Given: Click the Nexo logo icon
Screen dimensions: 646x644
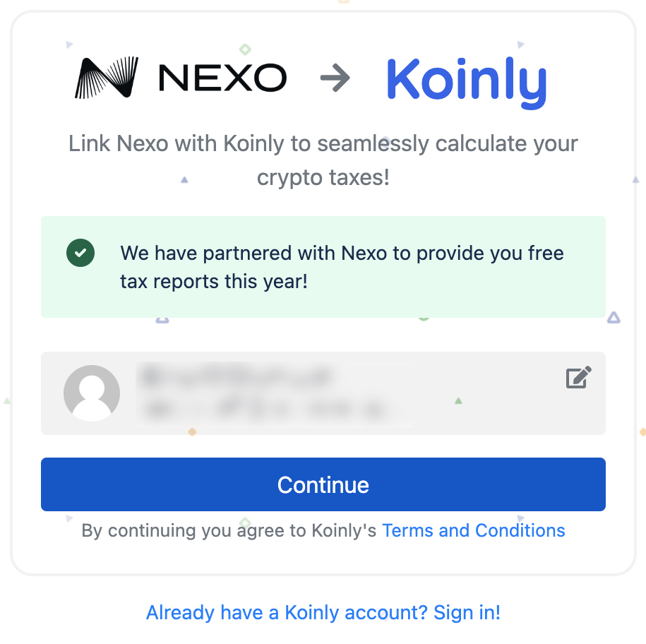Looking at the screenshot, I should point(104,76).
